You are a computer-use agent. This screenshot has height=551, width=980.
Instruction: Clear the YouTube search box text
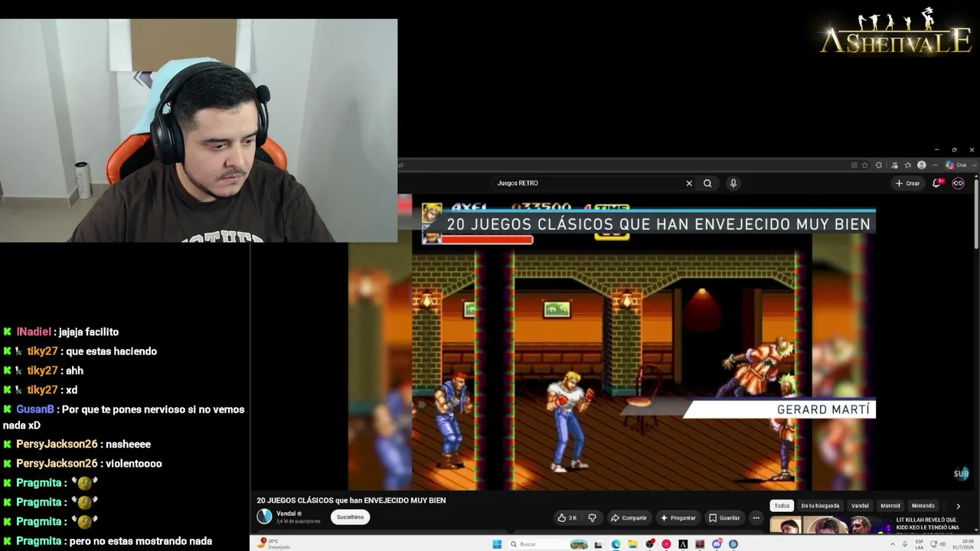[x=689, y=183]
